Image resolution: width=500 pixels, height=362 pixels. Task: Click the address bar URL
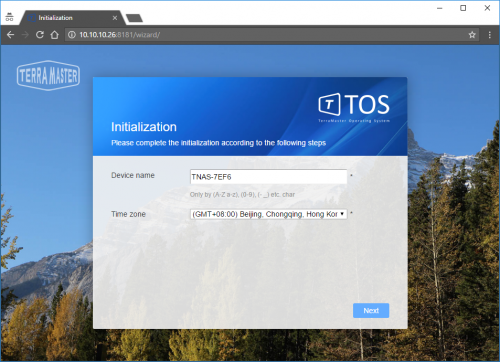point(120,35)
